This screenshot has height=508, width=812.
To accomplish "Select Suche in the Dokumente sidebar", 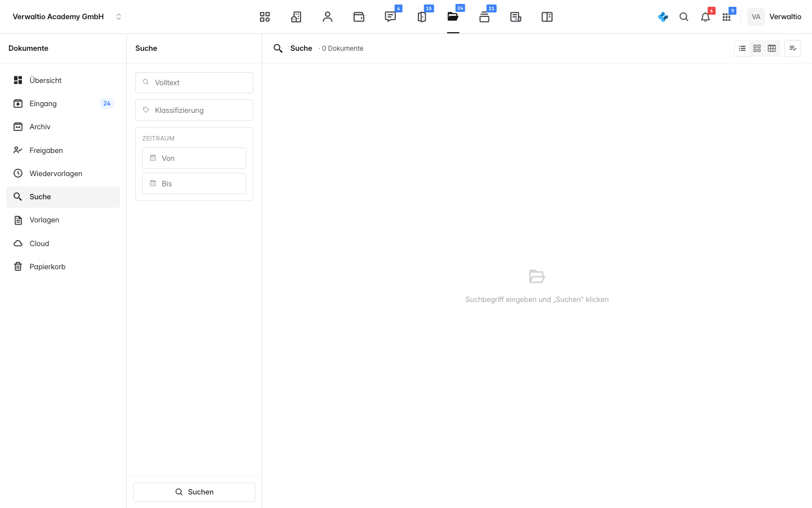I will pos(63,197).
